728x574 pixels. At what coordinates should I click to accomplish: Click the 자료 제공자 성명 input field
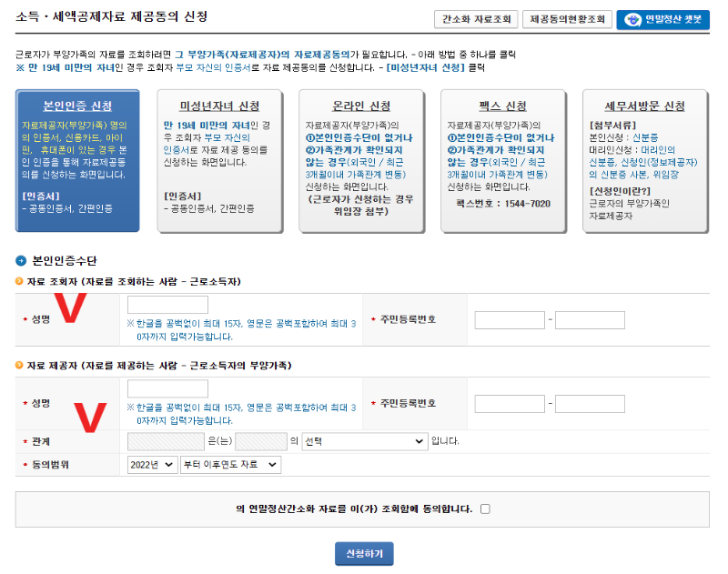pos(167,388)
